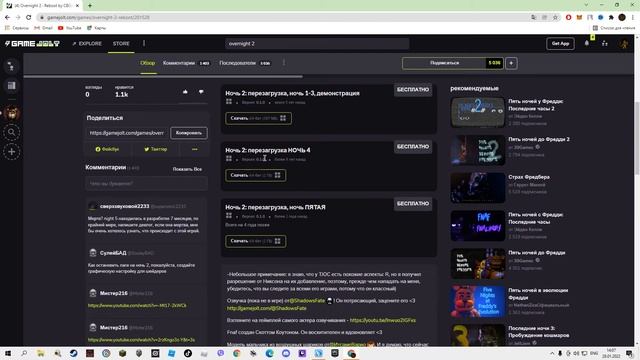The width and height of the screenshot is (640, 360).
Task: Open the game page tabs more-options dots
Action: [284, 63]
